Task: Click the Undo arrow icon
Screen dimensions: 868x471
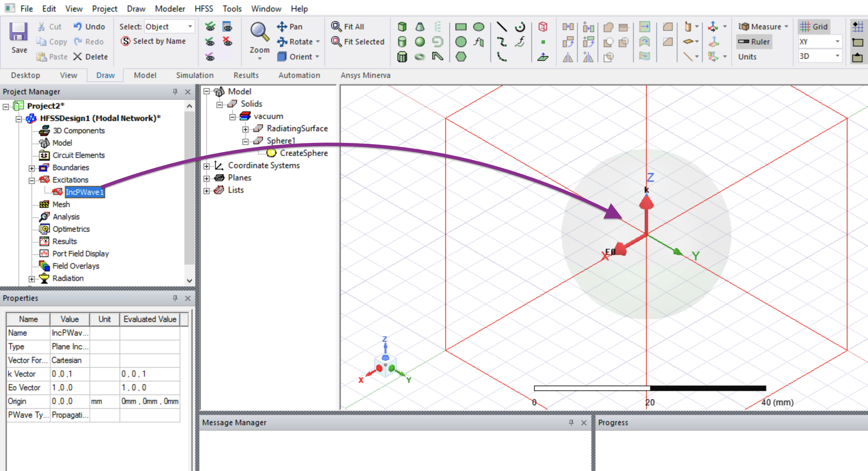Action: pos(78,26)
